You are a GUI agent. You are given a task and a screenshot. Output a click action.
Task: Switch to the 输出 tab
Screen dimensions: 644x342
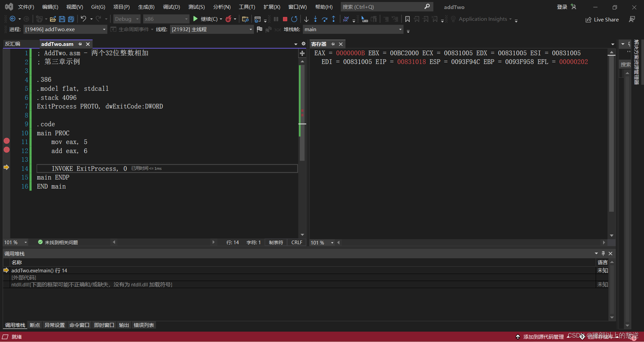click(x=124, y=325)
